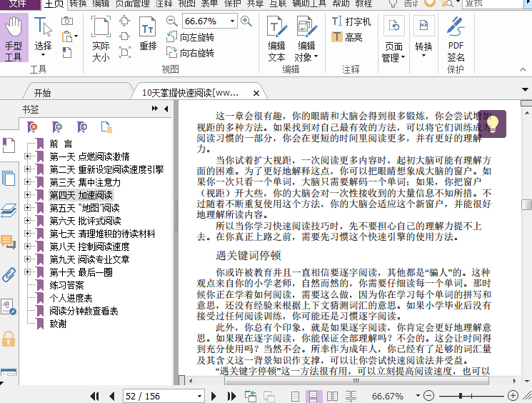Open Page Management menu
532x403 pixels.
(393, 39)
